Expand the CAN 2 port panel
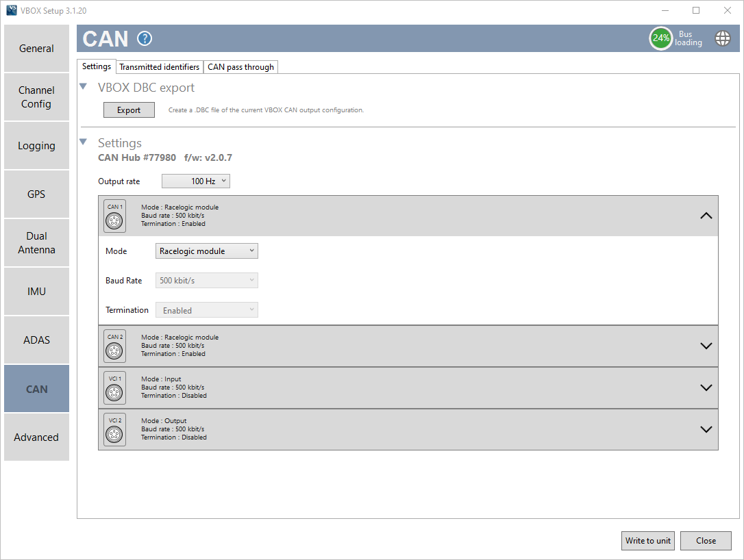The height and width of the screenshot is (560, 744). tap(706, 346)
